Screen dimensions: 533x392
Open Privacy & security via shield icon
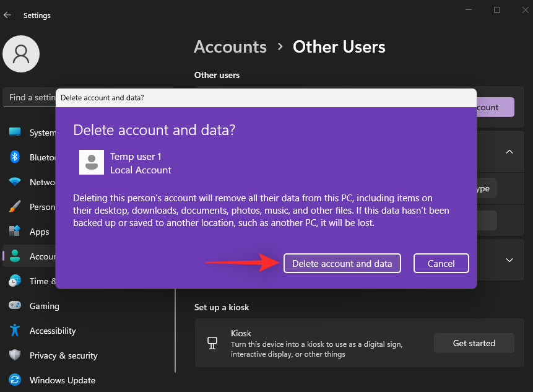(15, 355)
